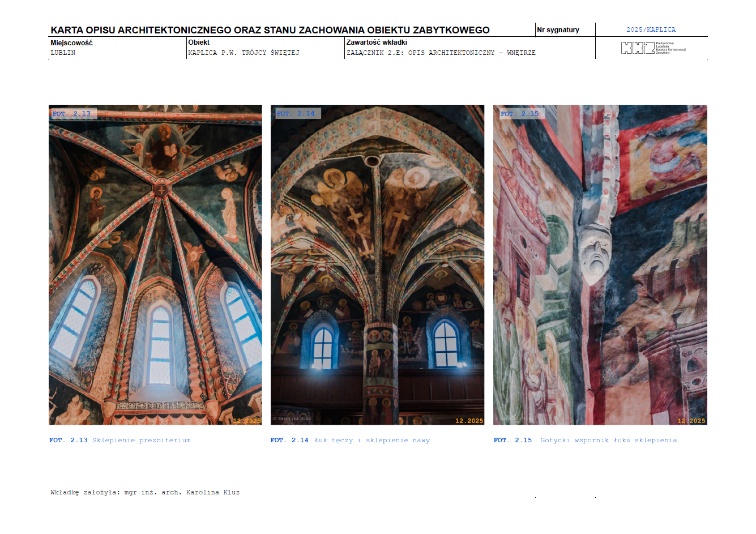Select the title "KARTA OPISU ARCHITEKTONICZNEGO..."

(x=270, y=30)
